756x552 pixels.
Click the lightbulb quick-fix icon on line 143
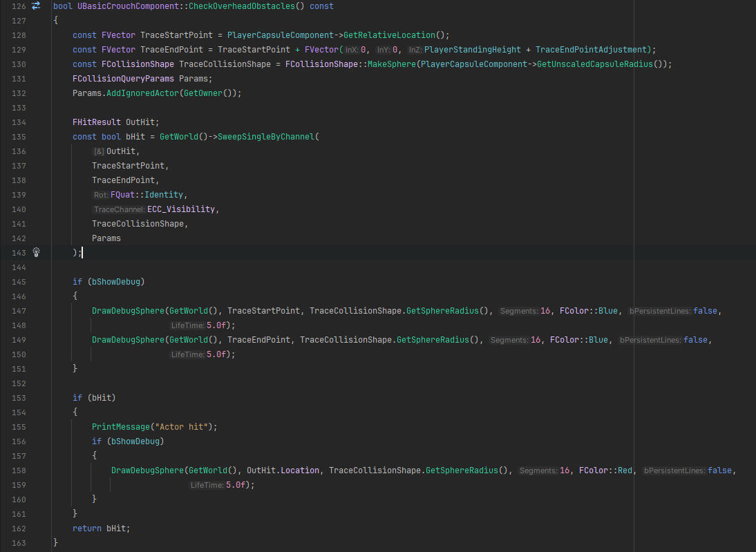click(x=37, y=252)
